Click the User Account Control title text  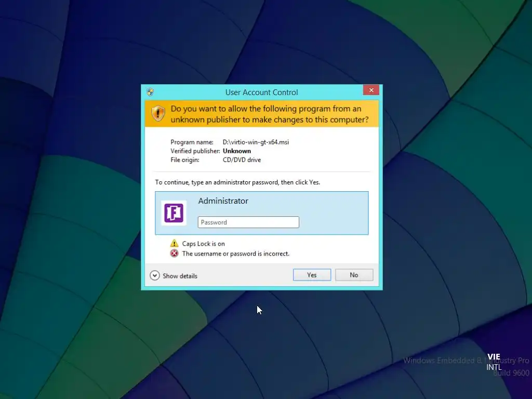tap(262, 92)
